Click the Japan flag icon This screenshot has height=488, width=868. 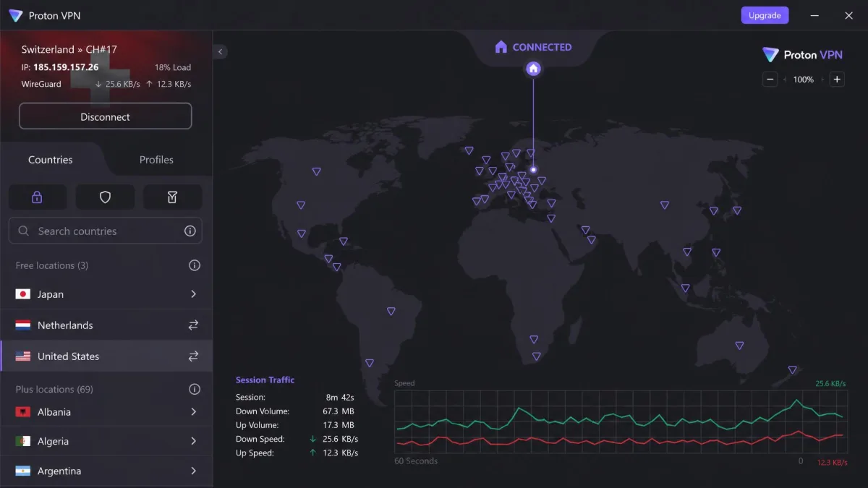click(x=23, y=294)
